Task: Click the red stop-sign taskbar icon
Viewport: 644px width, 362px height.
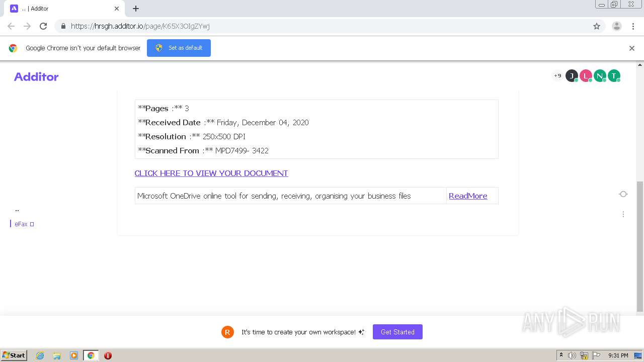Action: point(108,355)
